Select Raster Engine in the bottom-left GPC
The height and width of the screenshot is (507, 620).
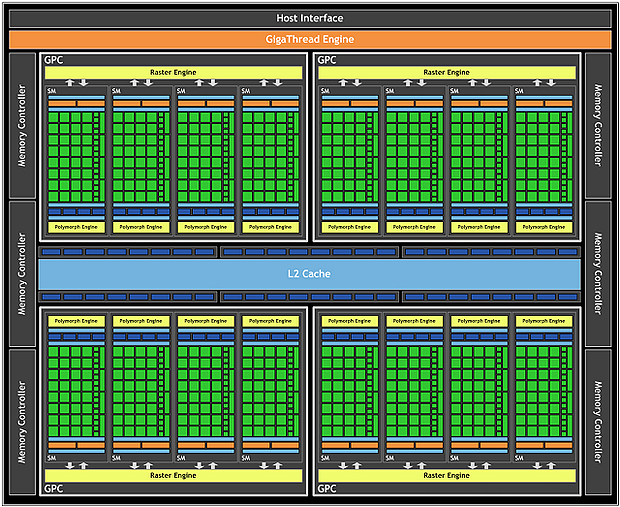point(173,475)
